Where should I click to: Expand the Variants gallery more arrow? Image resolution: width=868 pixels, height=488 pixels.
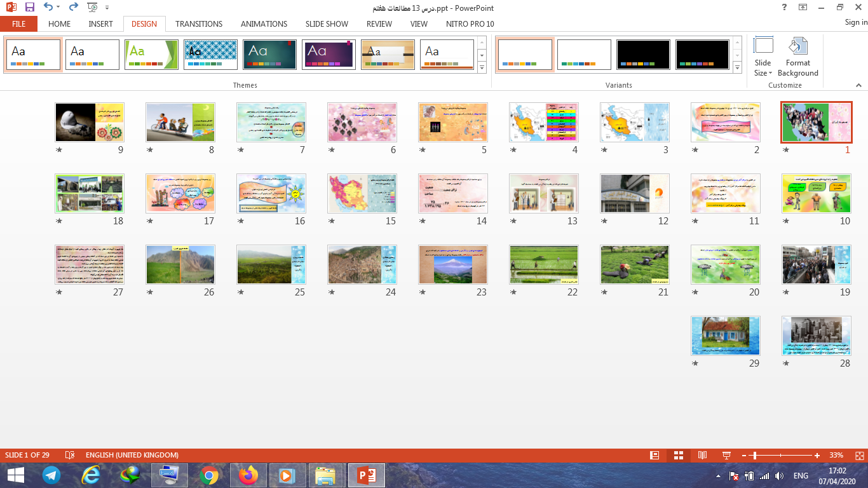(x=737, y=67)
